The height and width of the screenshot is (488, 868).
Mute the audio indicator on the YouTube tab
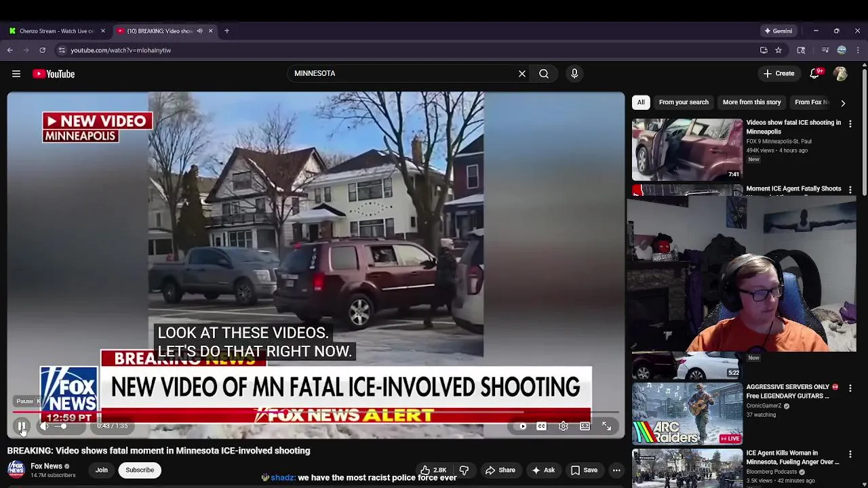click(x=199, y=31)
